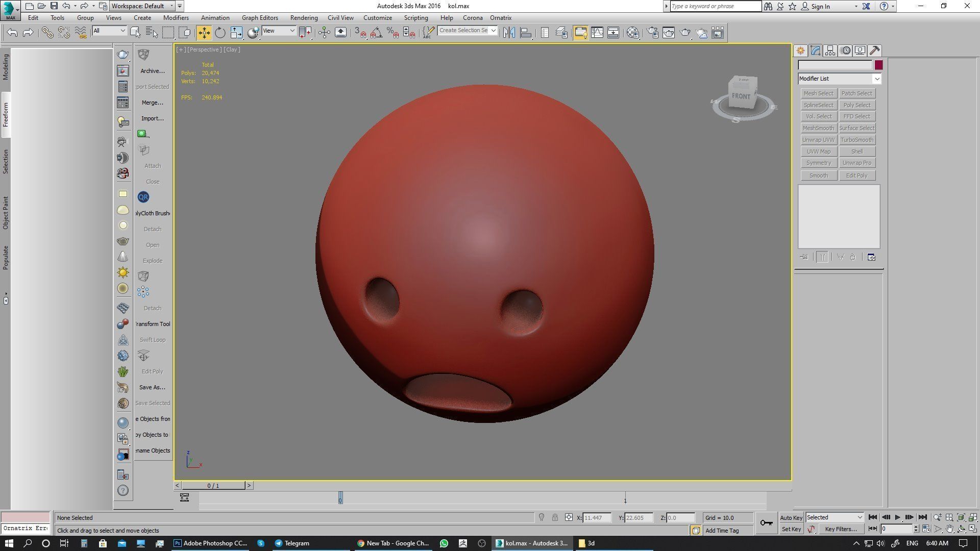Open the Corona menu

(473, 17)
